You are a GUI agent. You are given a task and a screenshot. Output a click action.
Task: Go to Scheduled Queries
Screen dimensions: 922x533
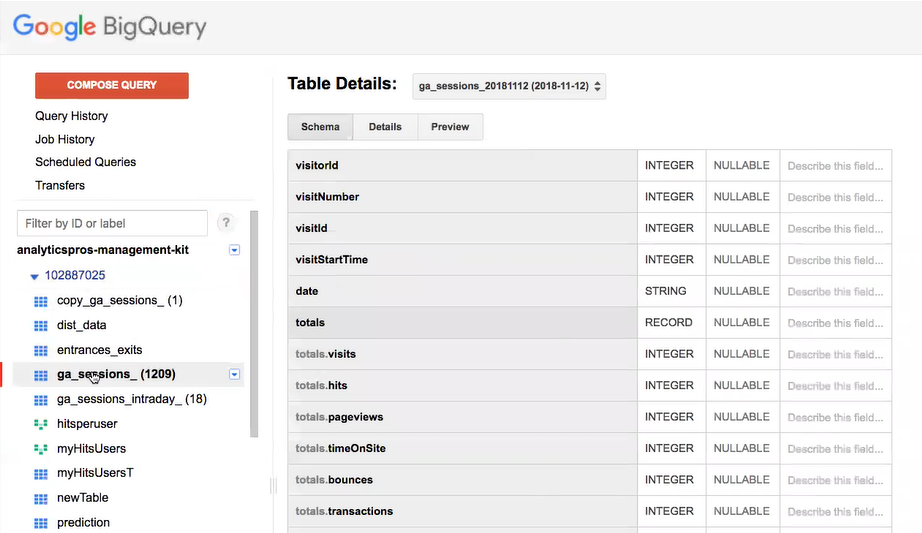85,162
